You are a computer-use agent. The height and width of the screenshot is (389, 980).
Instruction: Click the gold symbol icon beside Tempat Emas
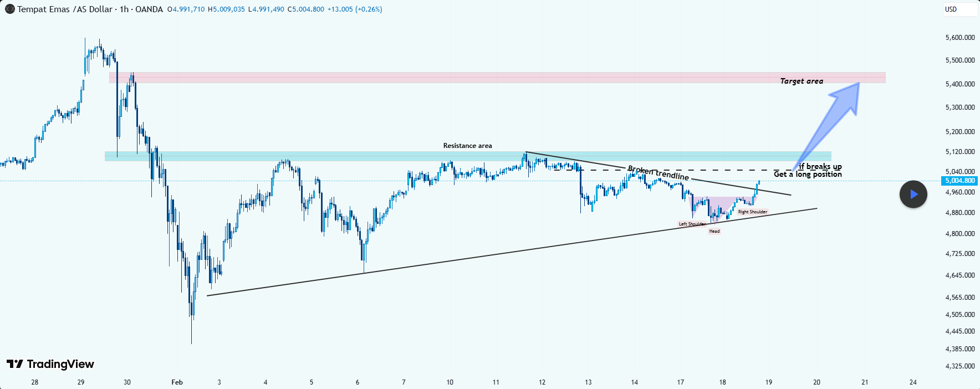9,9
